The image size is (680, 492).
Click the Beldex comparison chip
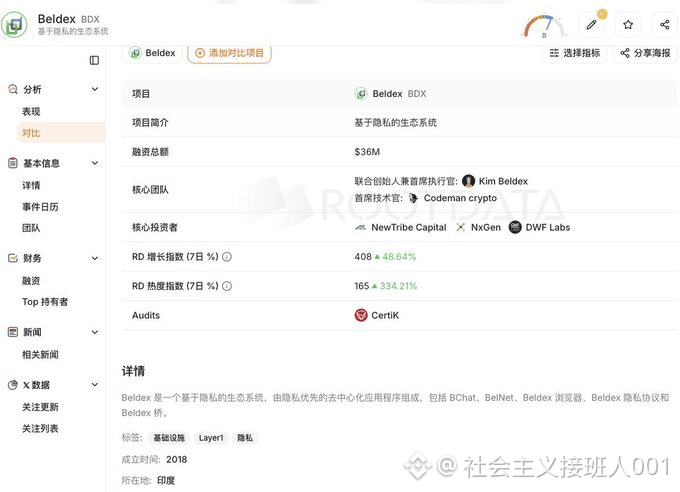[152, 53]
